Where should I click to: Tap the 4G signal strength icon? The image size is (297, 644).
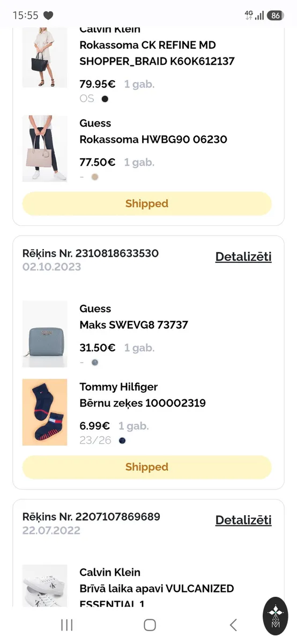coord(254,15)
